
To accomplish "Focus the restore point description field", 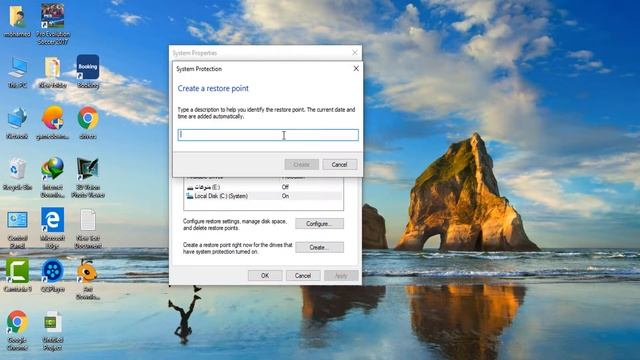I will click(268, 135).
